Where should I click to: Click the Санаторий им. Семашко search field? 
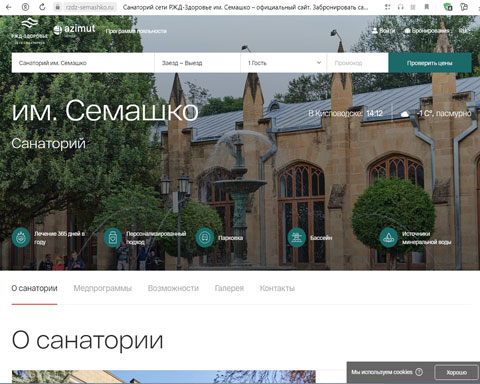pyautogui.click(x=83, y=63)
